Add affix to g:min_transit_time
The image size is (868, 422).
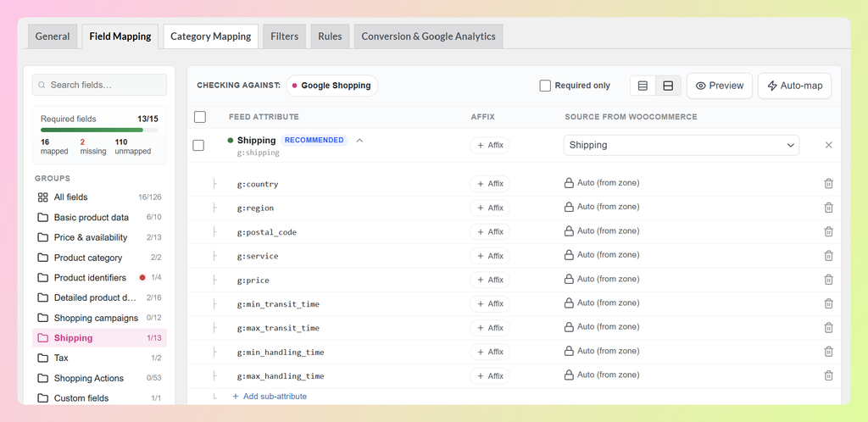[x=490, y=303]
